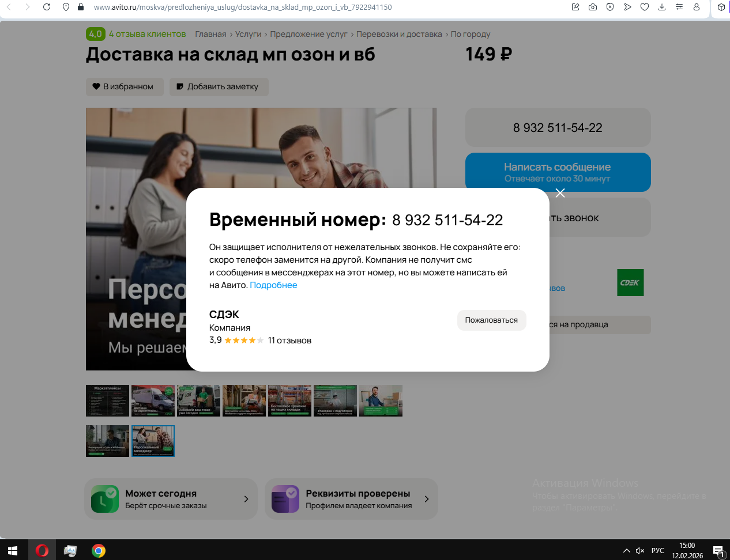
Task: Open the Предложение услуг breadcrumb
Action: click(309, 34)
